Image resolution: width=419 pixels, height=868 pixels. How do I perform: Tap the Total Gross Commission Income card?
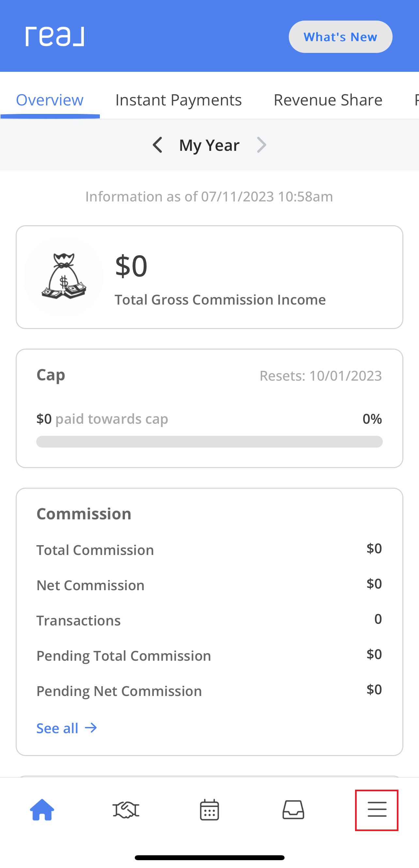pos(209,277)
